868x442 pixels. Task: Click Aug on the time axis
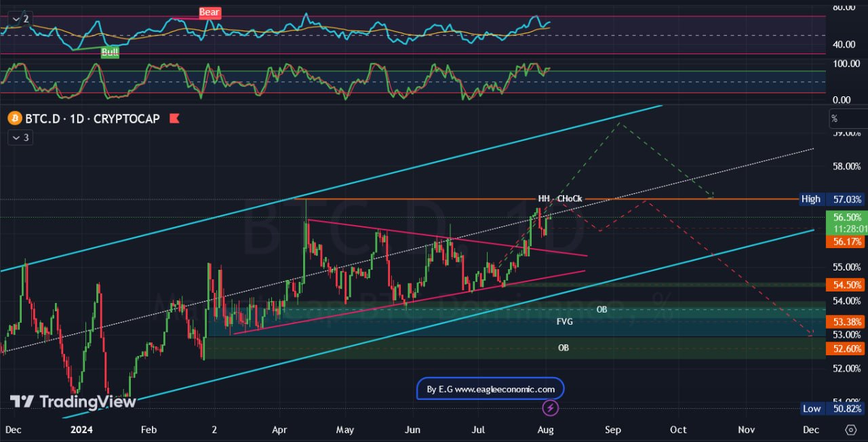point(545,430)
